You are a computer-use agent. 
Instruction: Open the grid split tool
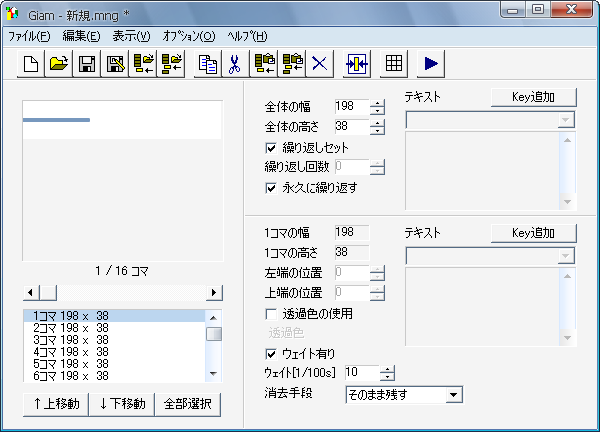pyautogui.click(x=394, y=64)
